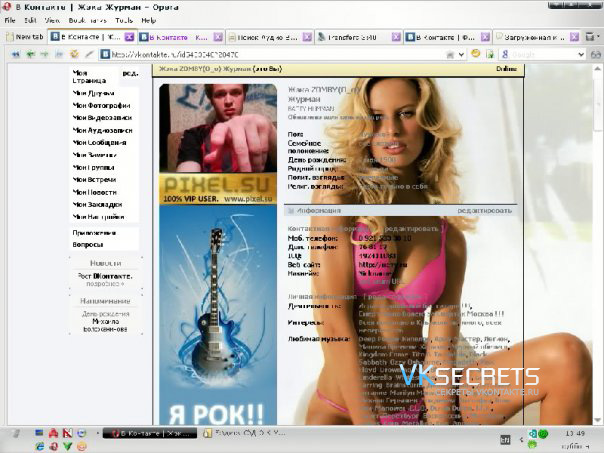Switch to the Transfers tab

click(x=359, y=37)
